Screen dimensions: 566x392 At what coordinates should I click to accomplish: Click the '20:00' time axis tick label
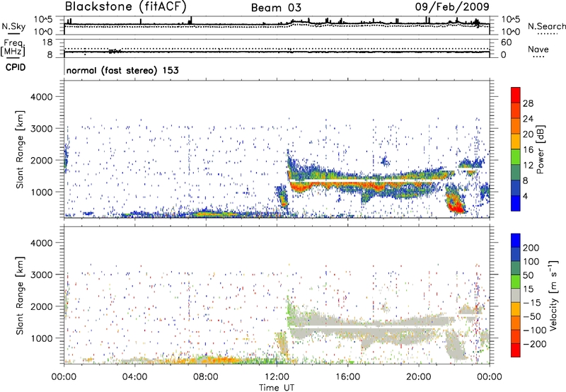(x=418, y=377)
